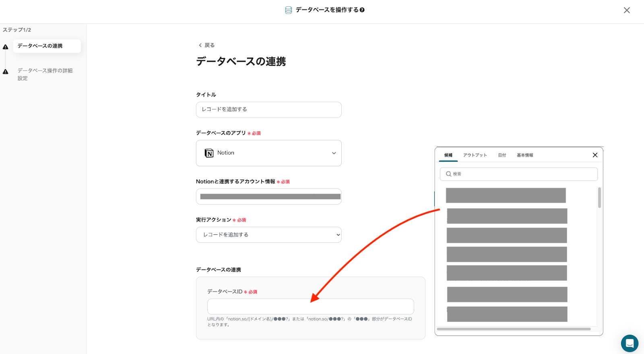
Task: Switch to the 基本情報 tab
Action: tap(525, 155)
